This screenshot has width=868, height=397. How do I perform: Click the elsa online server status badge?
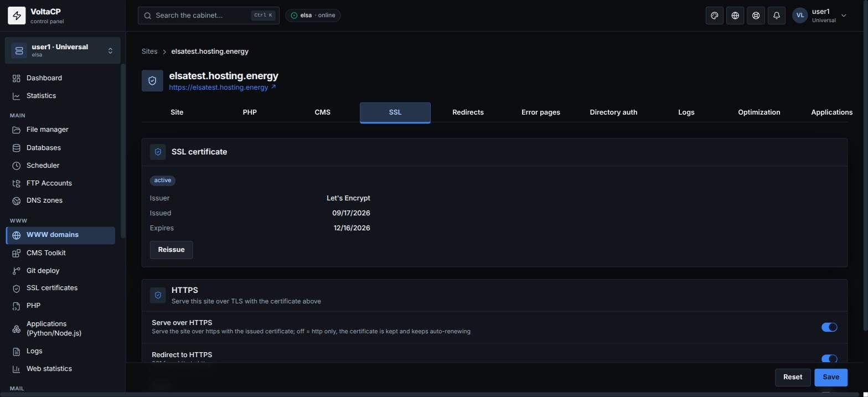[313, 16]
